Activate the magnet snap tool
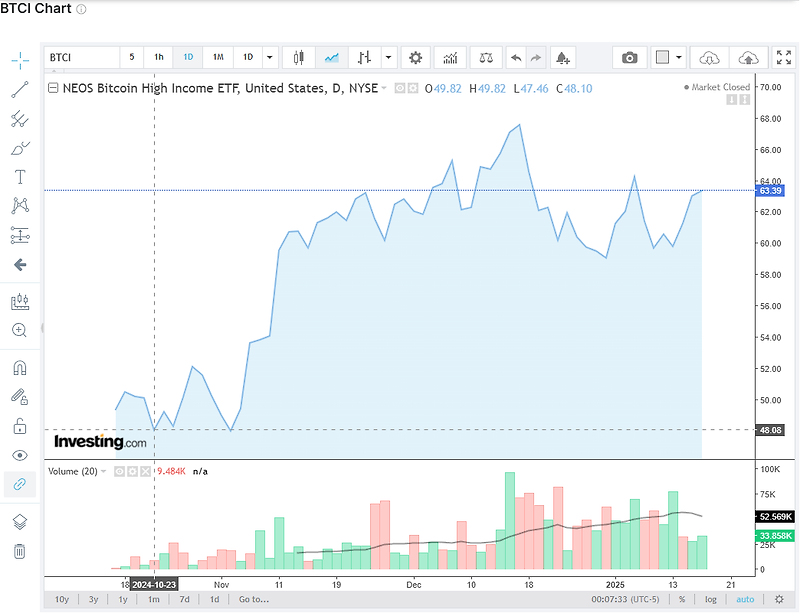This screenshot has width=800, height=613. tap(19, 368)
